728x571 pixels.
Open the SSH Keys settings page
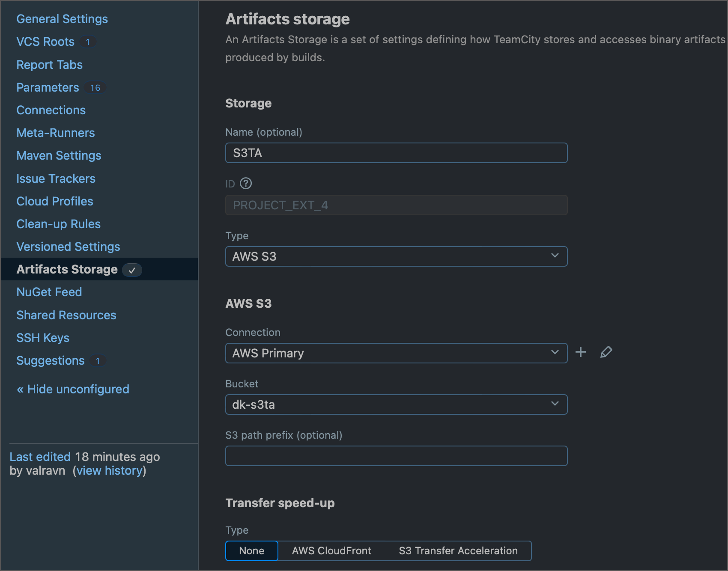pyautogui.click(x=42, y=338)
